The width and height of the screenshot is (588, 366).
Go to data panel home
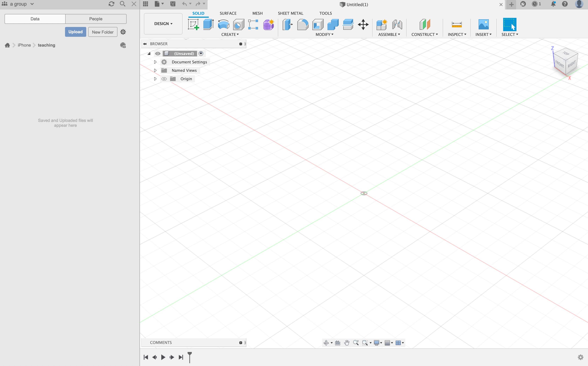coord(7,45)
